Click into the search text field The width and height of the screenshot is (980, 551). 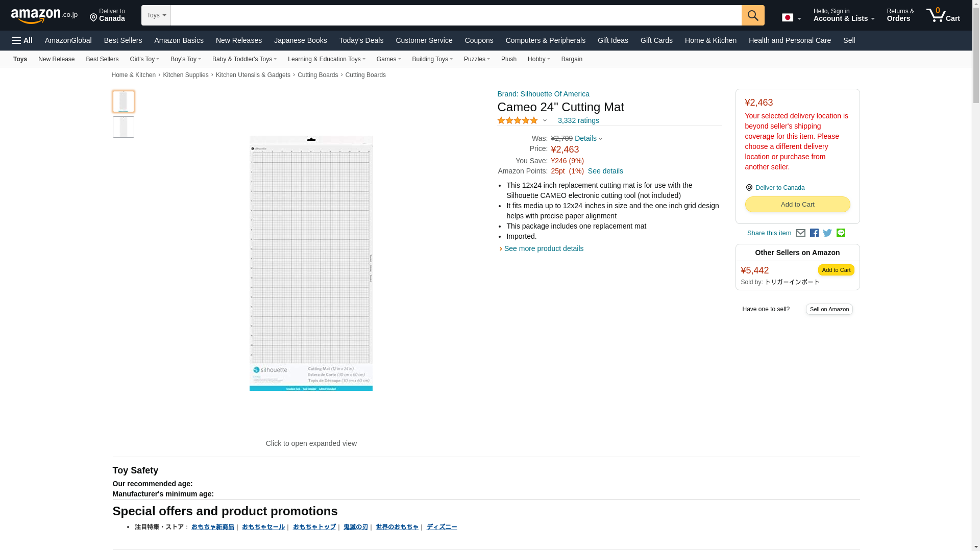pyautogui.click(x=455, y=15)
